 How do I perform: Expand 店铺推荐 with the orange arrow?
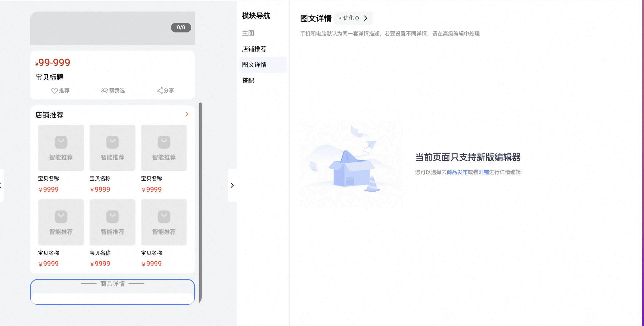pyautogui.click(x=187, y=114)
